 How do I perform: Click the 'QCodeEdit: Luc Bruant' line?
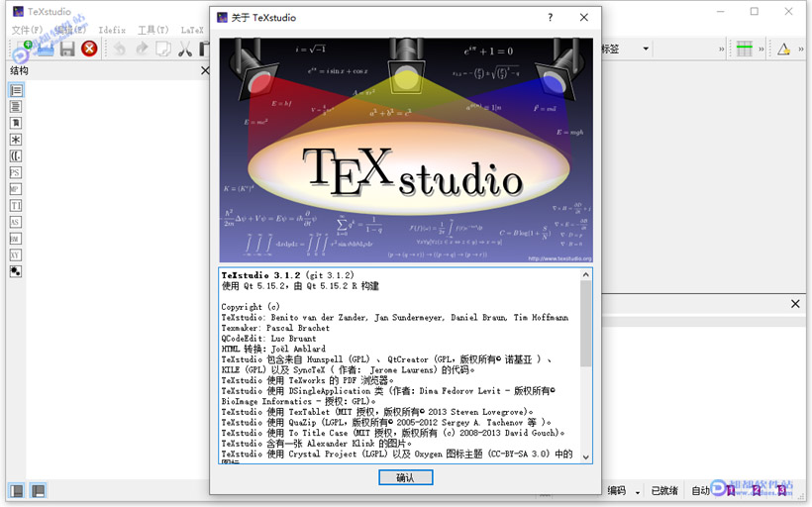[x=268, y=339]
